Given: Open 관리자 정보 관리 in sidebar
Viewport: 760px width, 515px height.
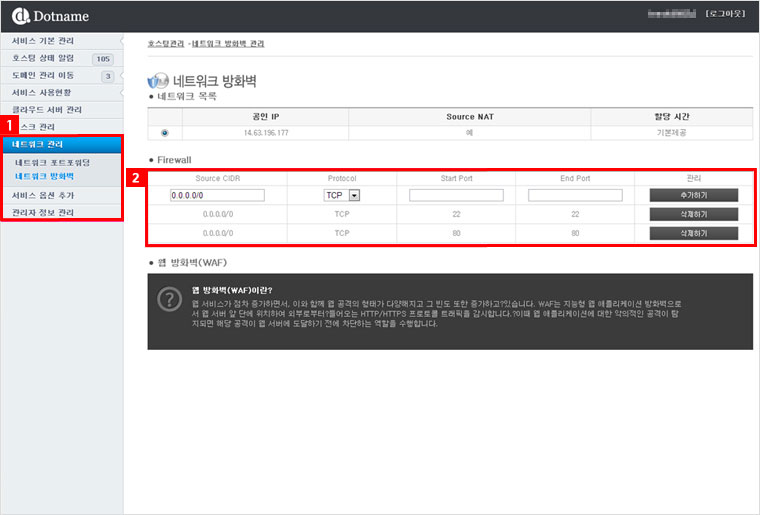Looking at the screenshot, I should pos(43,212).
